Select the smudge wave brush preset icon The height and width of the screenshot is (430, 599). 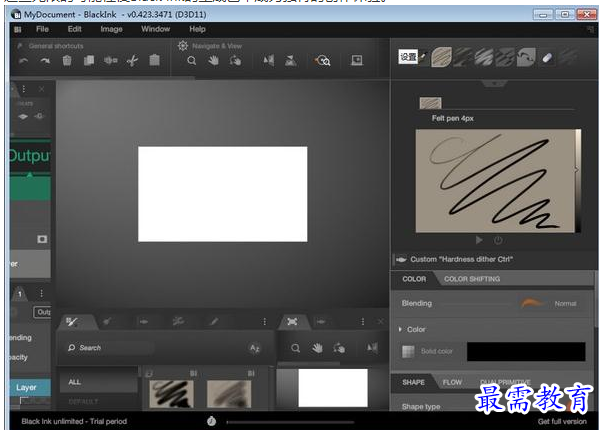click(x=526, y=58)
